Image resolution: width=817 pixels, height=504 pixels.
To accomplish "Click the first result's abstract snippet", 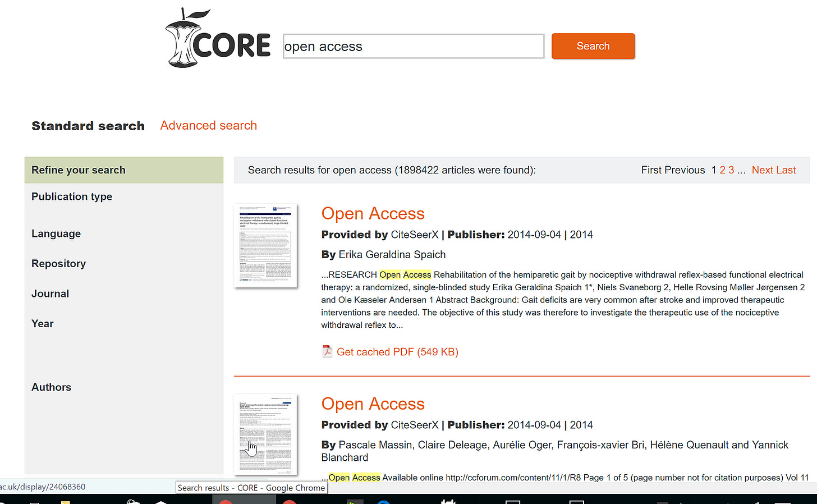I will coord(563,300).
